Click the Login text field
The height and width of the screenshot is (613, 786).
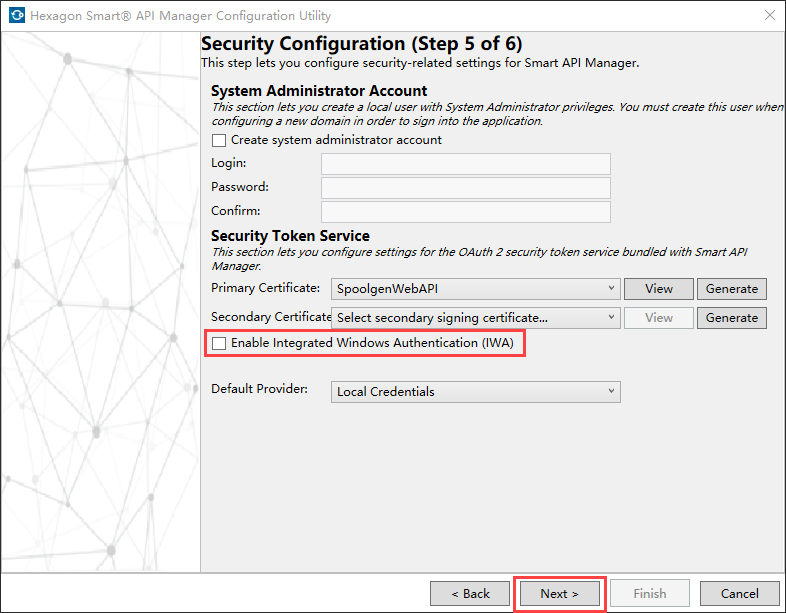point(465,164)
